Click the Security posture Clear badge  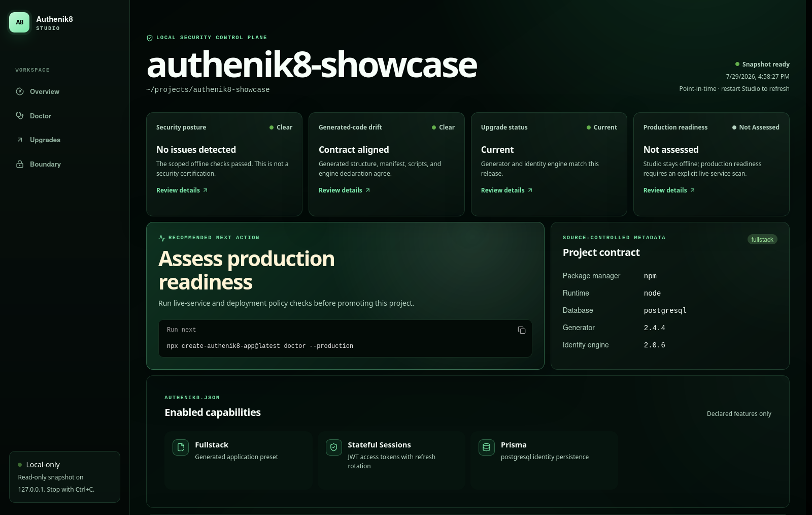[281, 127]
